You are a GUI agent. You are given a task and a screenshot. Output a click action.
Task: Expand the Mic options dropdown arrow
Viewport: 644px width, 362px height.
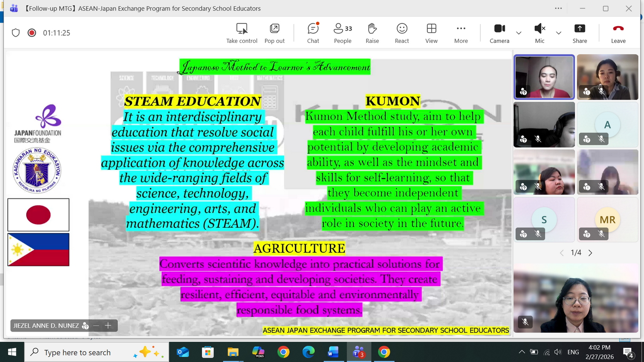559,33
